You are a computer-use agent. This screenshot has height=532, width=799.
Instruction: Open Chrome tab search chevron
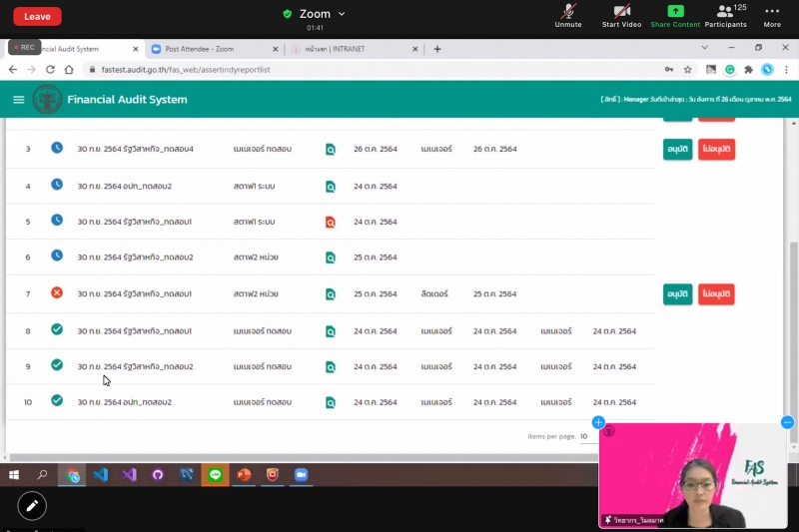point(705,48)
